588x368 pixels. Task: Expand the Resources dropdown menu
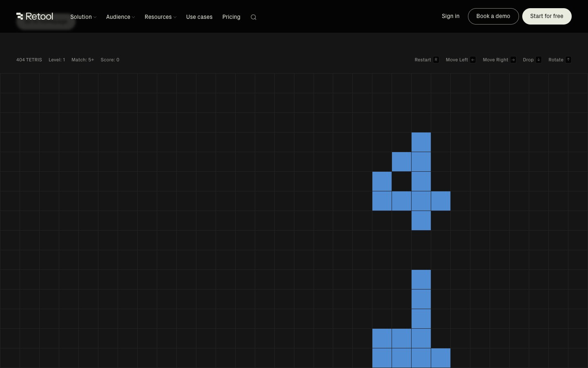(160, 17)
